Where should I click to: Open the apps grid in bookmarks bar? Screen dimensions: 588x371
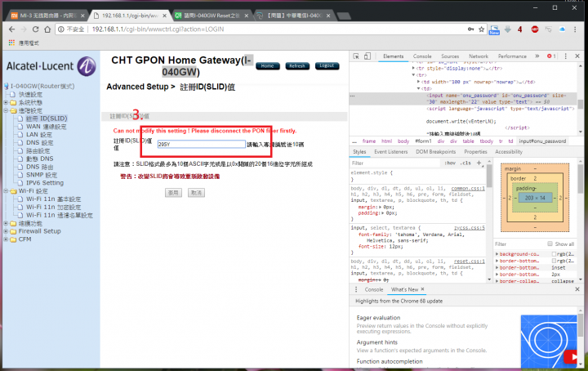point(11,42)
